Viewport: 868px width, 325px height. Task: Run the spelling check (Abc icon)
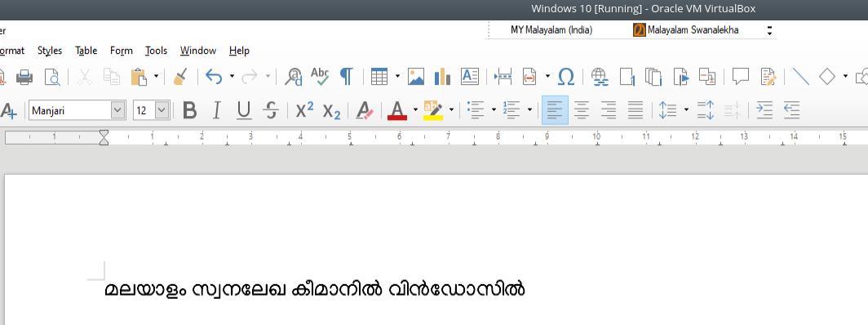coord(320,77)
